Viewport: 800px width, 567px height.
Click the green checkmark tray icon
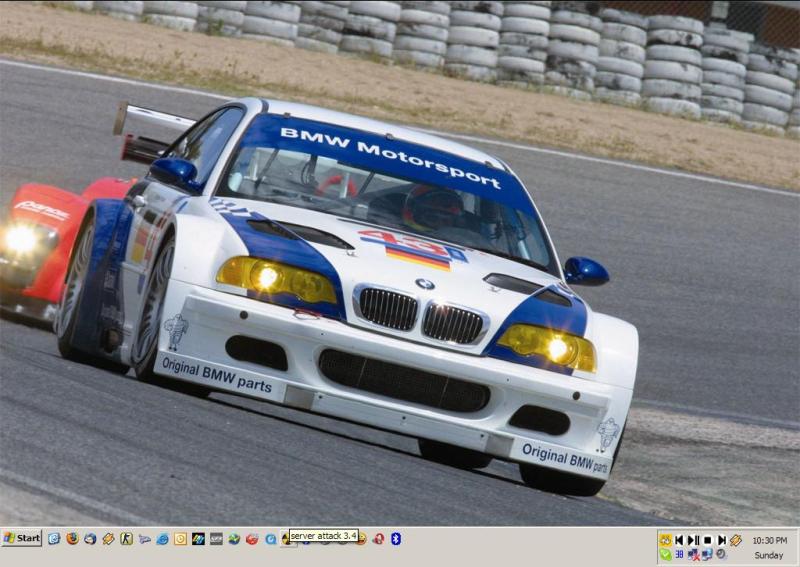[665, 554]
